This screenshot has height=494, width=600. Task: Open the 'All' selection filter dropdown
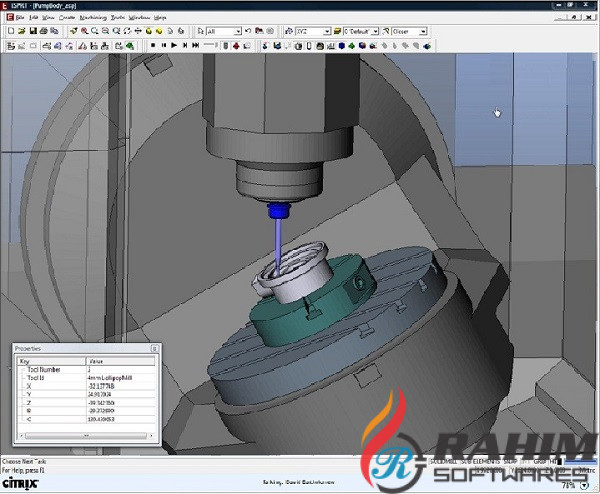(236, 31)
